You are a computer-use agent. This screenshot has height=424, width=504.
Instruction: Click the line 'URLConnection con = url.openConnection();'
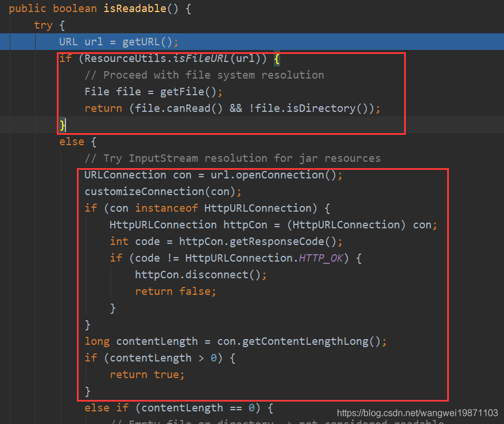click(x=214, y=175)
